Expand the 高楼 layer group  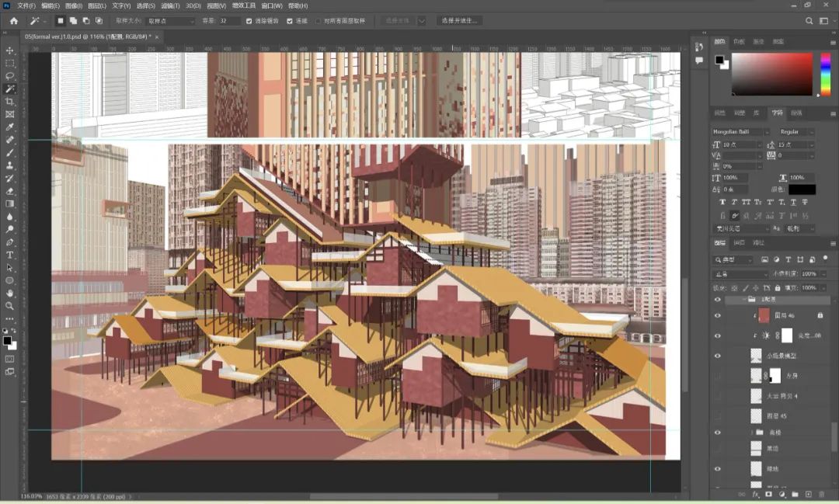click(752, 433)
